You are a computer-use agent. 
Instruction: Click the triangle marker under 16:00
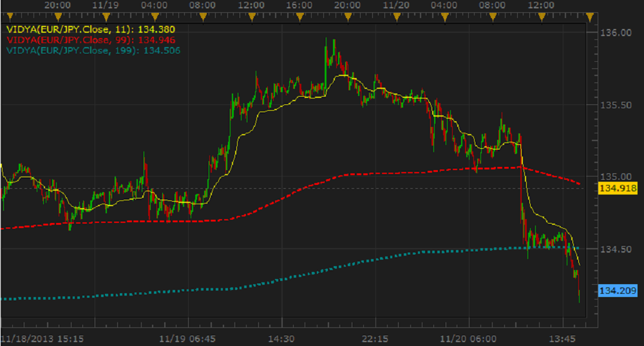pos(299,15)
